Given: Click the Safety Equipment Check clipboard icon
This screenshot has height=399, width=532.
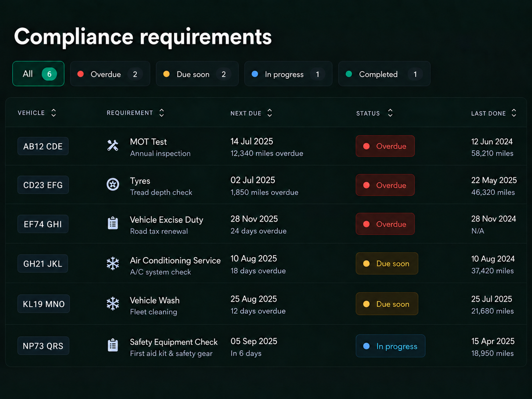Looking at the screenshot, I should pos(113,345).
